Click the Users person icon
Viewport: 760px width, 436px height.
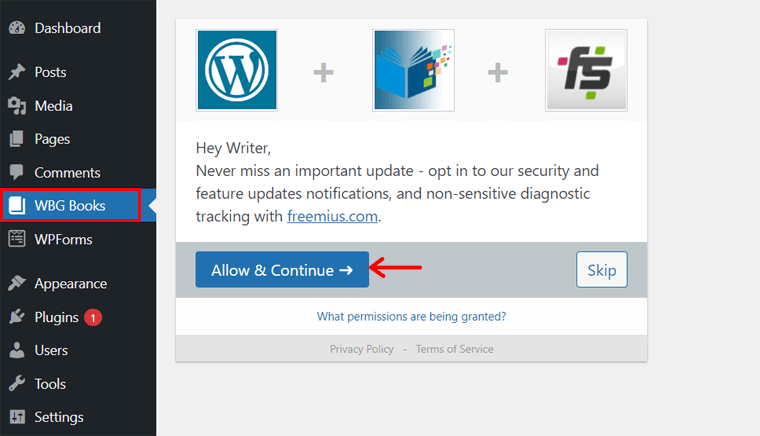pos(16,351)
